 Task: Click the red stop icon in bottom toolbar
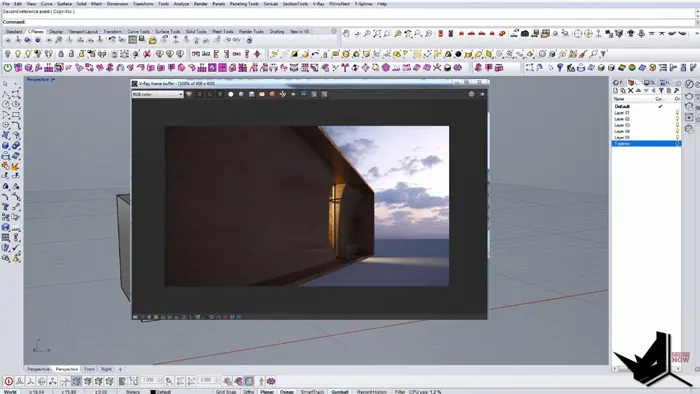point(8,381)
